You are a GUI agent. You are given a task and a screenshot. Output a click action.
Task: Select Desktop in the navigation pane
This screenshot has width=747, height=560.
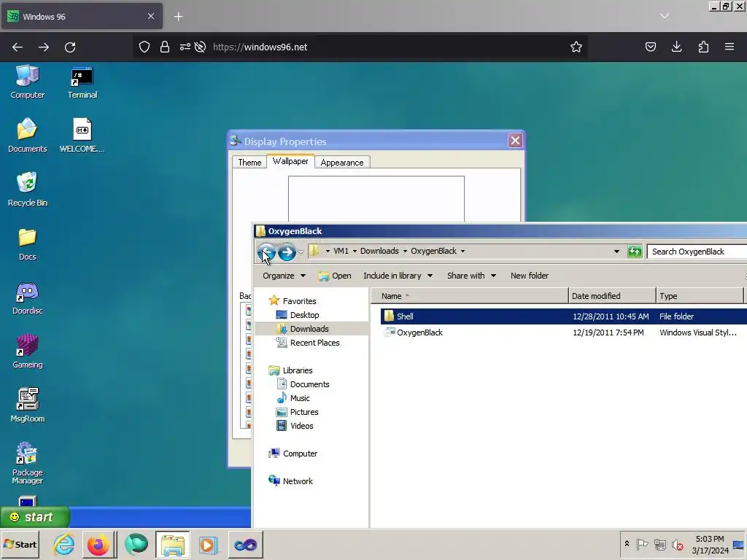pos(298,315)
